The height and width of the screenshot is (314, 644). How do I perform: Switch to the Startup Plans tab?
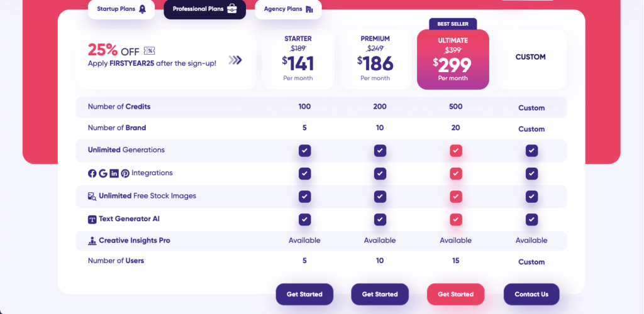tap(121, 9)
